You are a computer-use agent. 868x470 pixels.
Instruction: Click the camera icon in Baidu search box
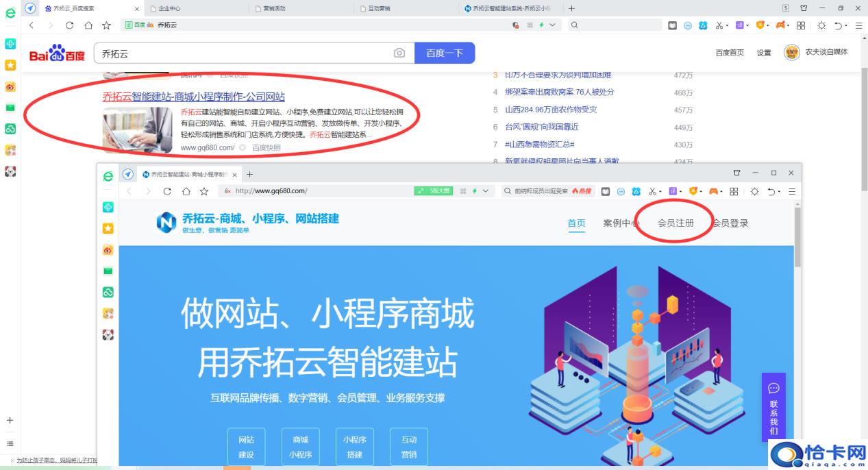click(399, 53)
